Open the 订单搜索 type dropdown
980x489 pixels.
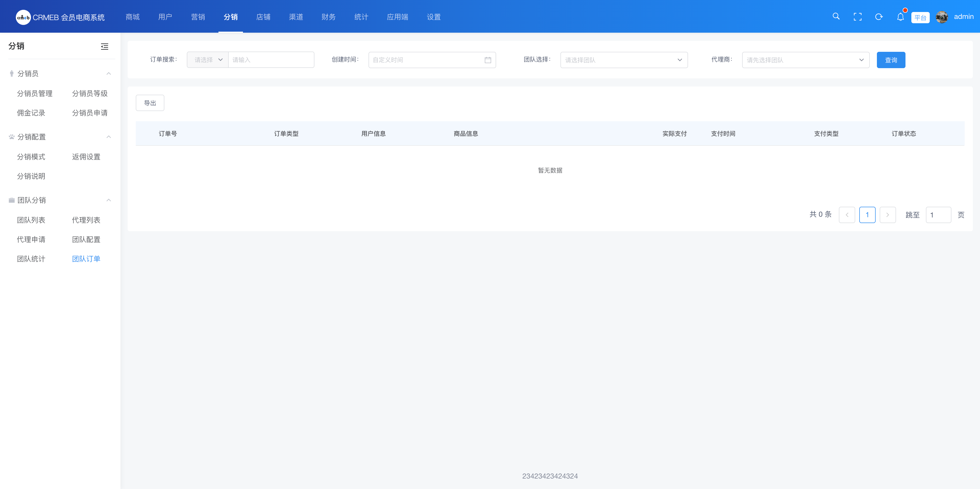point(208,60)
